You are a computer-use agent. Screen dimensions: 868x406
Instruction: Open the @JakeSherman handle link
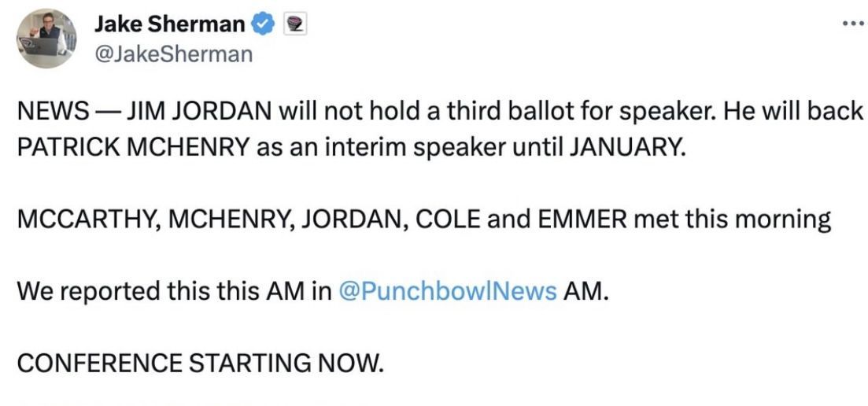click(173, 54)
